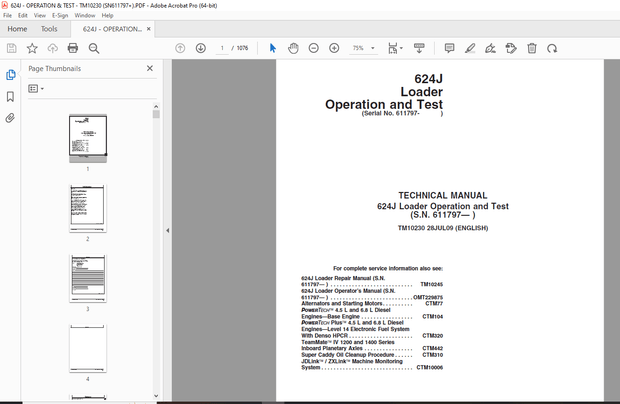Open the Bookmarks sidebar panel
This screenshot has width=620, height=404.
(x=10, y=96)
